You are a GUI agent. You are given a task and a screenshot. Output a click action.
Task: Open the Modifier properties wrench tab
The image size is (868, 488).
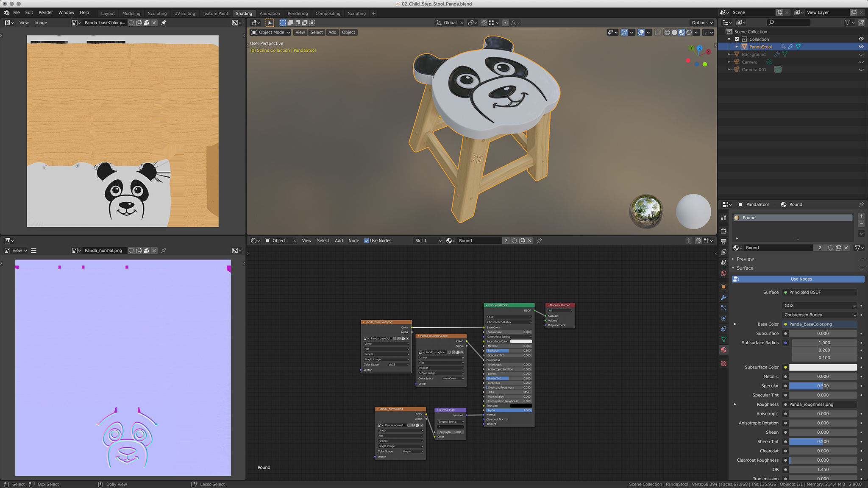point(723,297)
